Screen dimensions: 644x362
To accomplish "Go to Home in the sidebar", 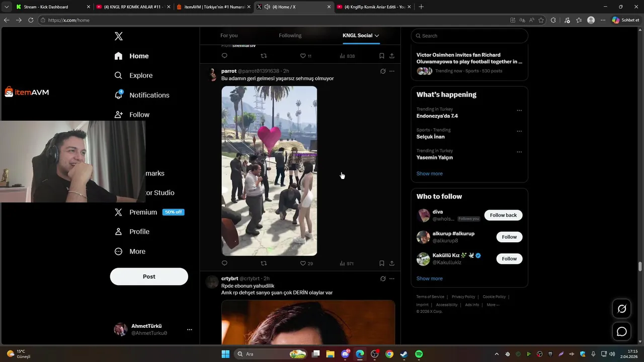I will pos(131,56).
